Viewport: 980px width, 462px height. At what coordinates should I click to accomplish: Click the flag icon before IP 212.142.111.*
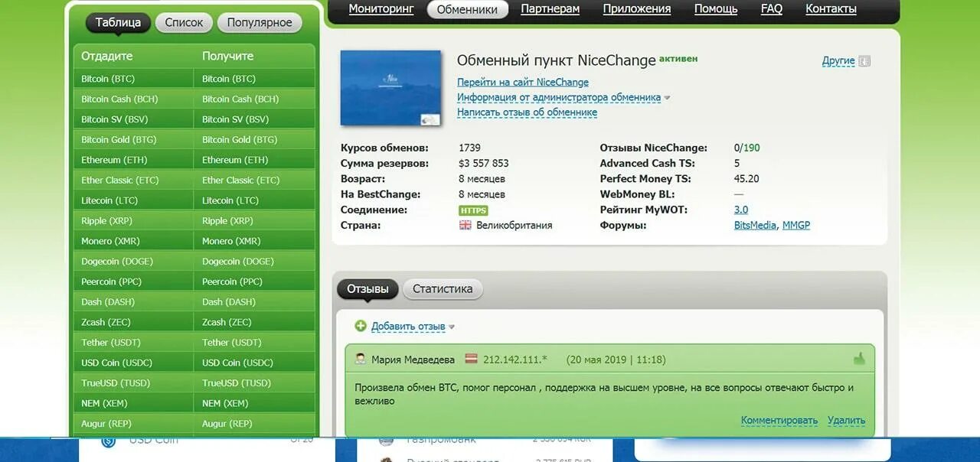[x=472, y=360]
